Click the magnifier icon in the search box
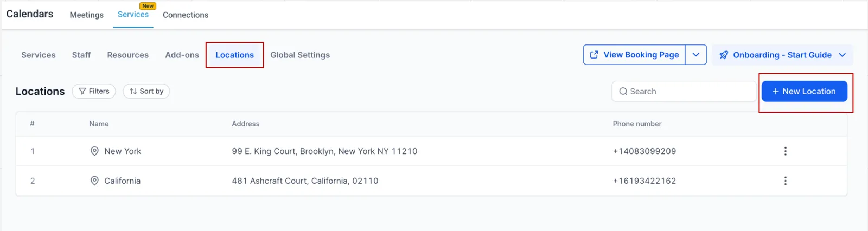 click(x=623, y=92)
